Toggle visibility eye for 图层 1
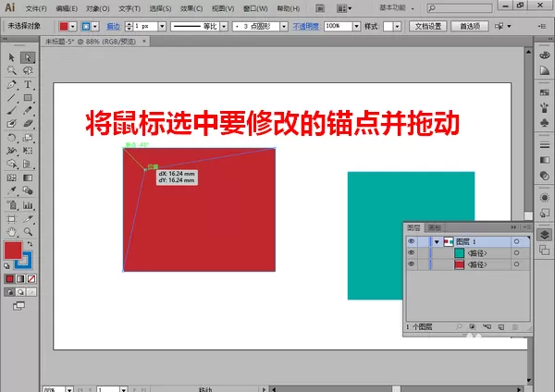The width and height of the screenshot is (555, 392). point(412,241)
